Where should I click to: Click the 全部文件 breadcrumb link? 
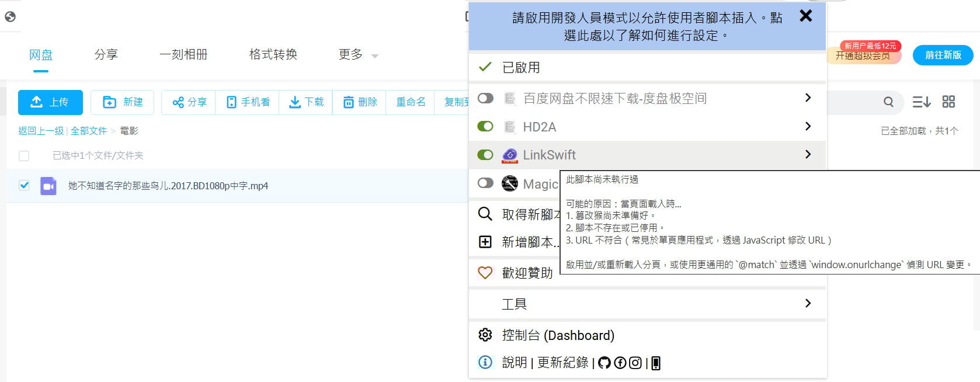pyautogui.click(x=89, y=131)
